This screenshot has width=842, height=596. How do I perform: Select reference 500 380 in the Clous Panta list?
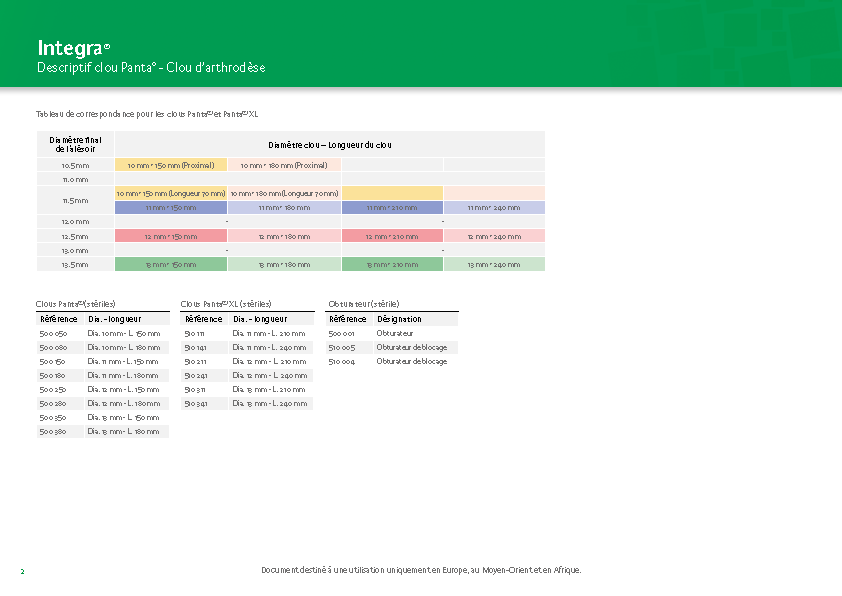click(x=53, y=431)
